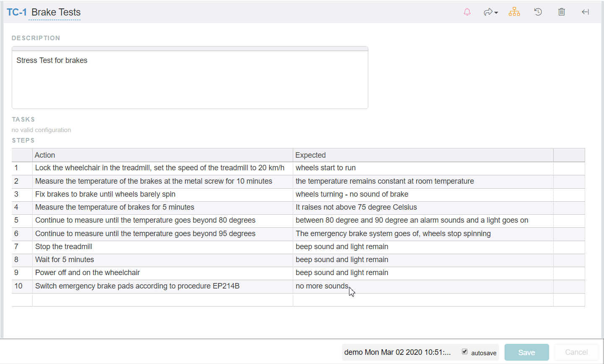The image size is (604, 364).
Task: Select 'It raises not above 75 degree Celsius' cell
Action: [x=423, y=208]
